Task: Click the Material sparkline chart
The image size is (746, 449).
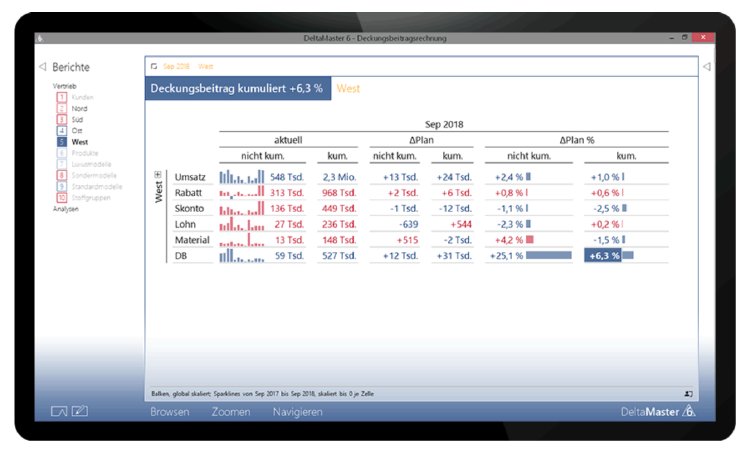Action: [x=242, y=240]
